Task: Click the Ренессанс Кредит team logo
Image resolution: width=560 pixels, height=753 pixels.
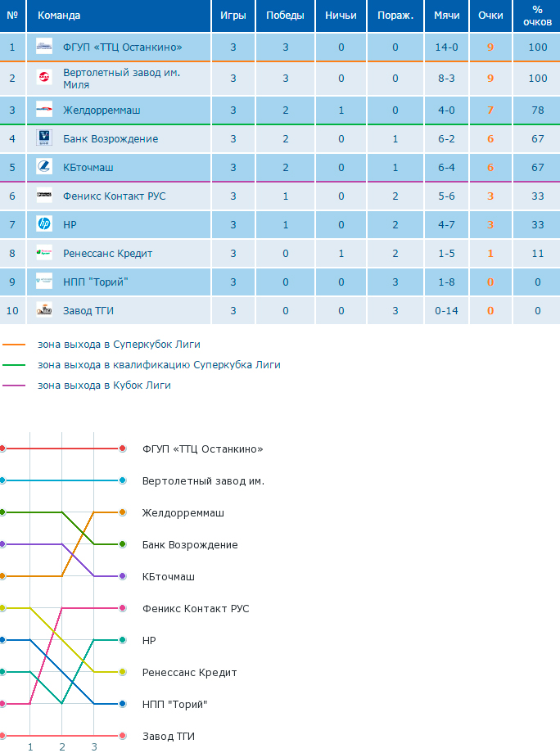Action: (x=44, y=253)
